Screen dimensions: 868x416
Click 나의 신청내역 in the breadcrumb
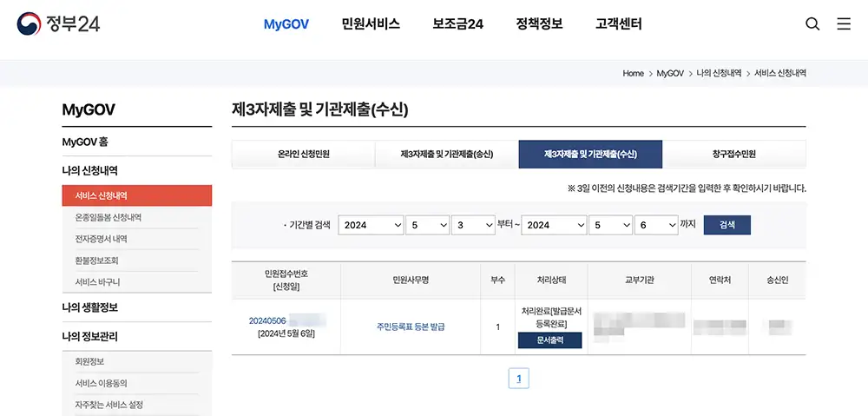[x=719, y=73]
